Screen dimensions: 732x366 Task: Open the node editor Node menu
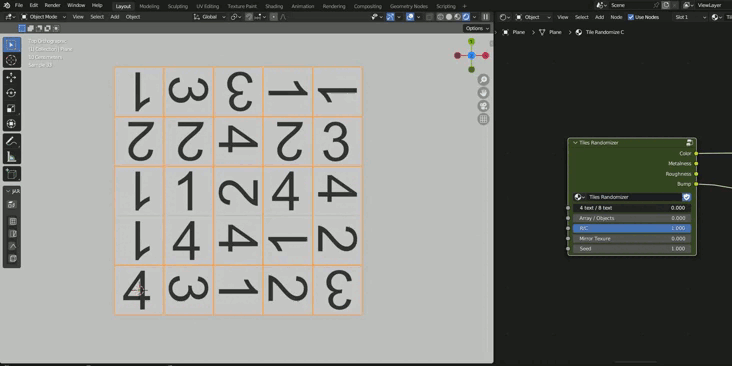pyautogui.click(x=617, y=17)
